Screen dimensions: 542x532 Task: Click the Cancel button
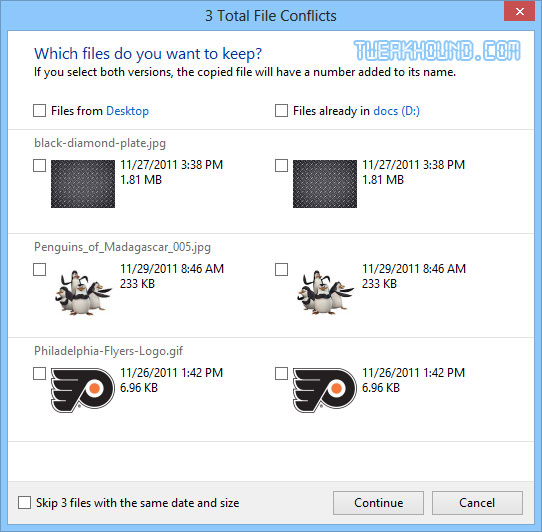click(477, 503)
